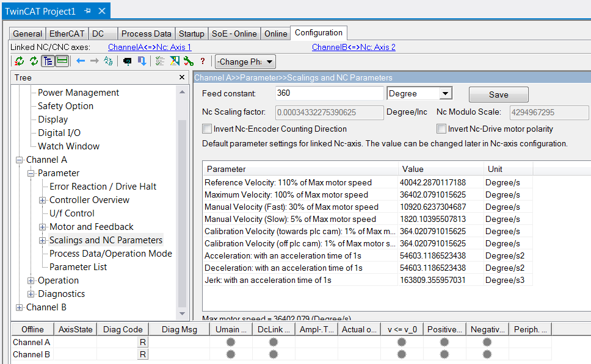Expand the Motor and Feedback node
This screenshot has width=591, height=364.
[x=43, y=227]
